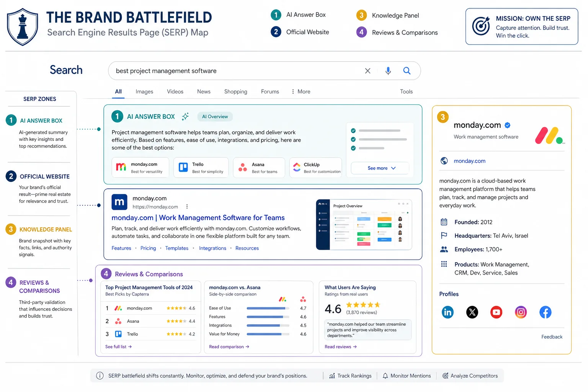
Task: Click the Value for Money rating bar
Action: (268, 334)
